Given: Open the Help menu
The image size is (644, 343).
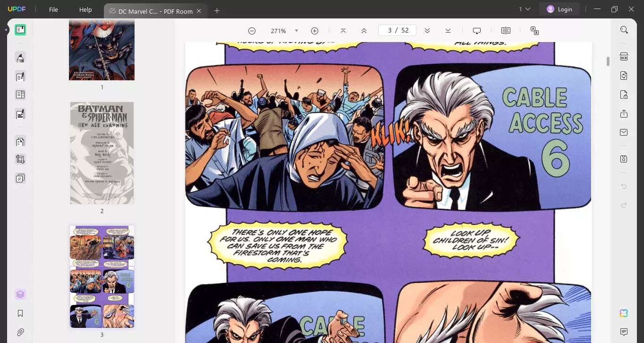Looking at the screenshot, I should coord(85,9).
